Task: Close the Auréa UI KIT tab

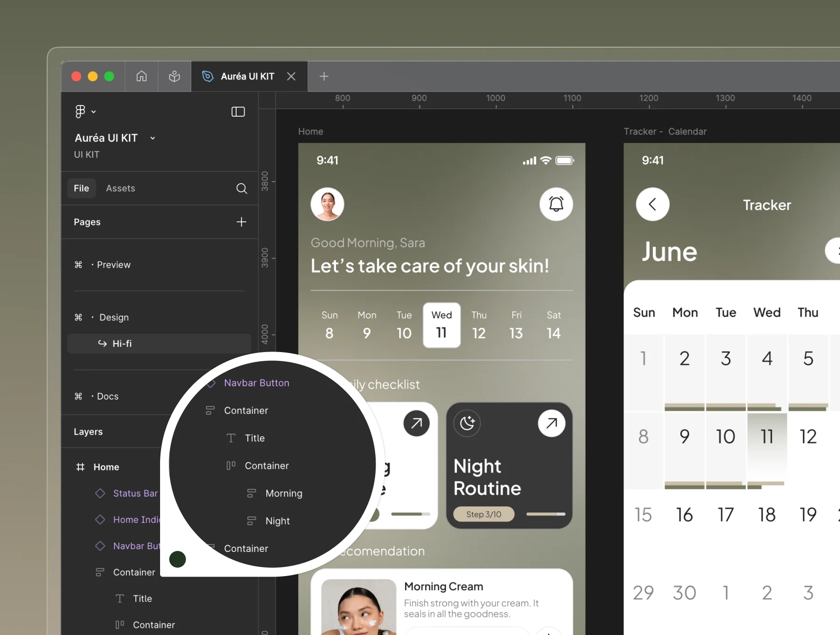Action: [x=291, y=76]
